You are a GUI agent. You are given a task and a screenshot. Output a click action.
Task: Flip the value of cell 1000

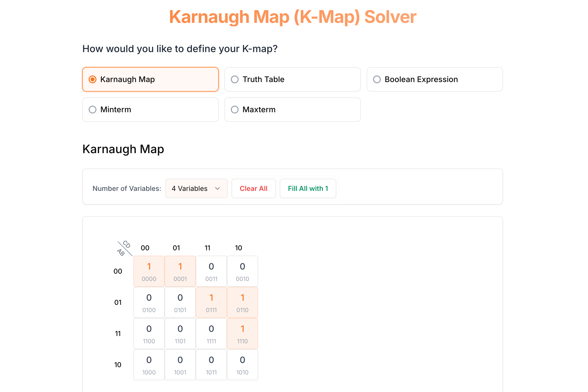[149, 365]
